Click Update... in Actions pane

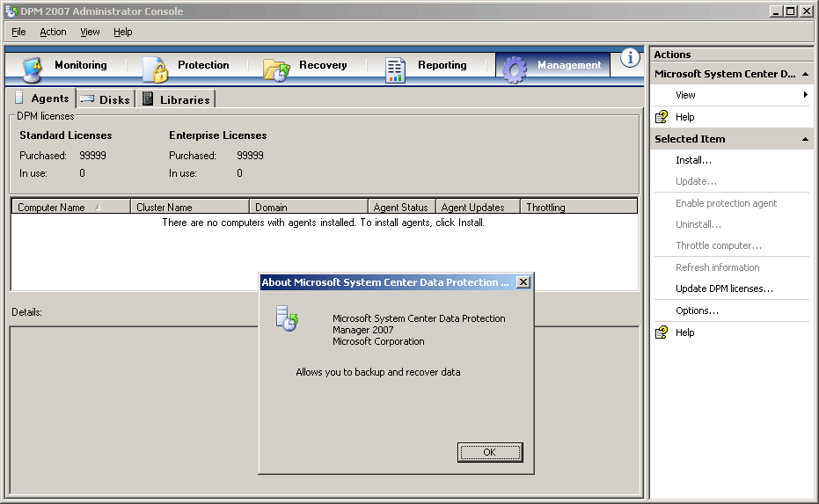pyautogui.click(x=696, y=181)
